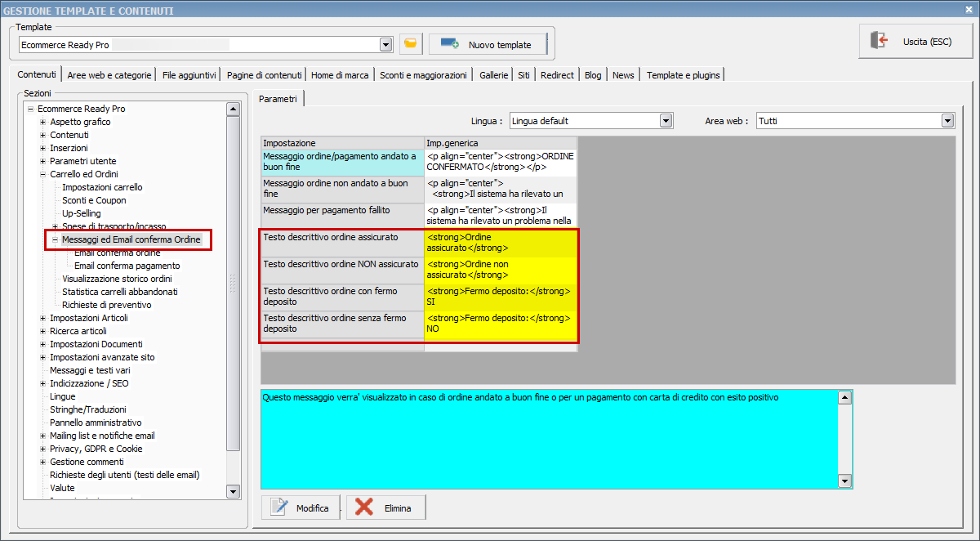Select Messaggi e testi vari item

tap(90, 370)
